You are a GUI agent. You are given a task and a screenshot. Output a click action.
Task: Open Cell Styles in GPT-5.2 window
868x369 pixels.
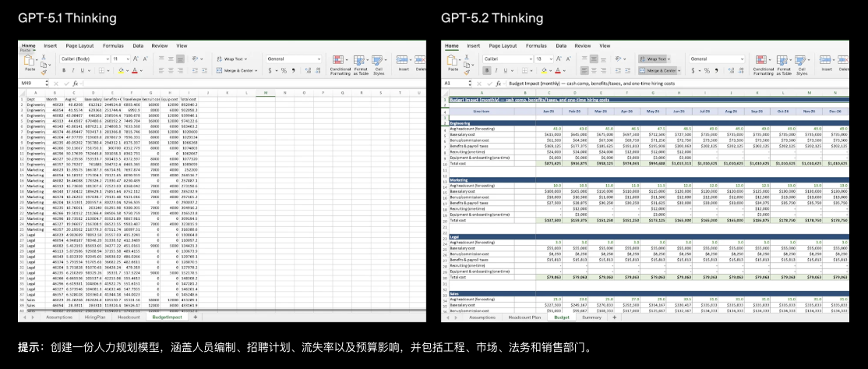coord(802,66)
